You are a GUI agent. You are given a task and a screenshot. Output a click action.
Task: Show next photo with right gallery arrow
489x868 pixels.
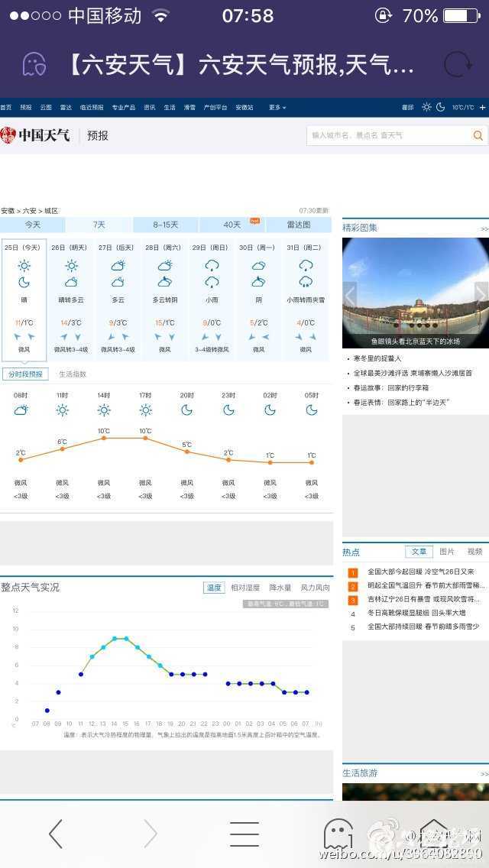[481, 293]
